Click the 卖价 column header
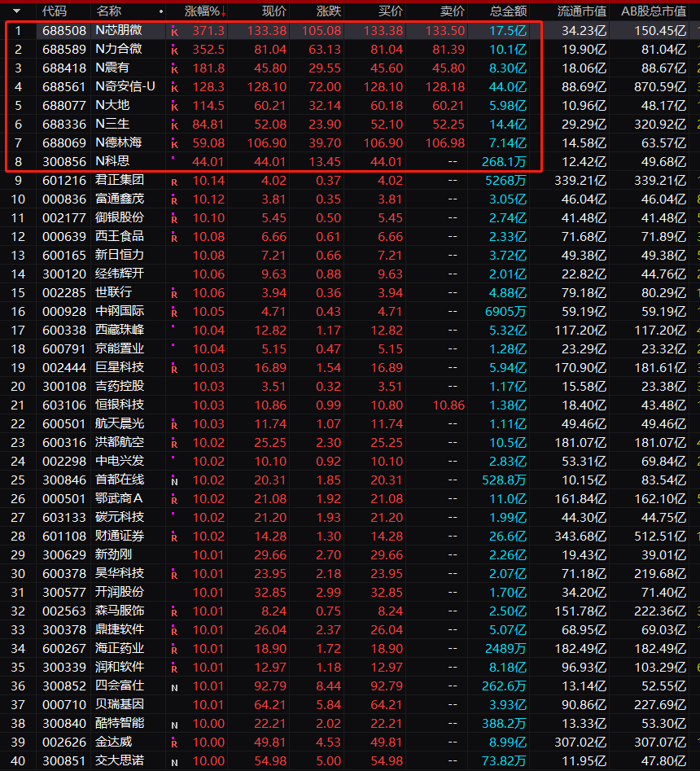 click(453, 11)
